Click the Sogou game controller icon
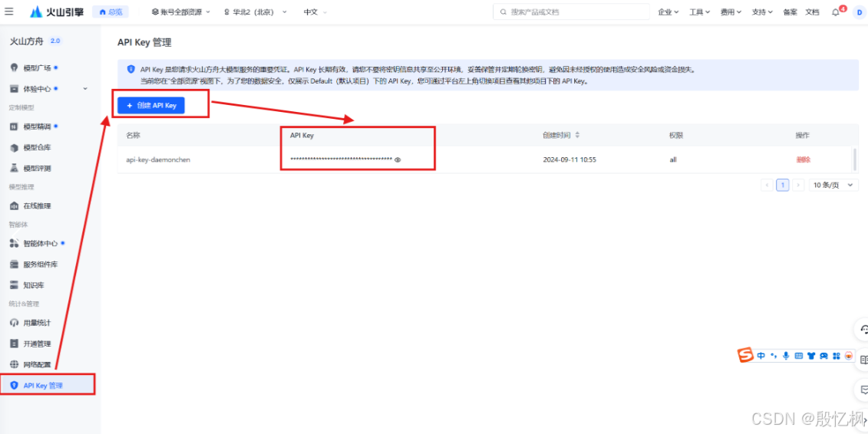868x434 pixels. pyautogui.click(x=823, y=356)
